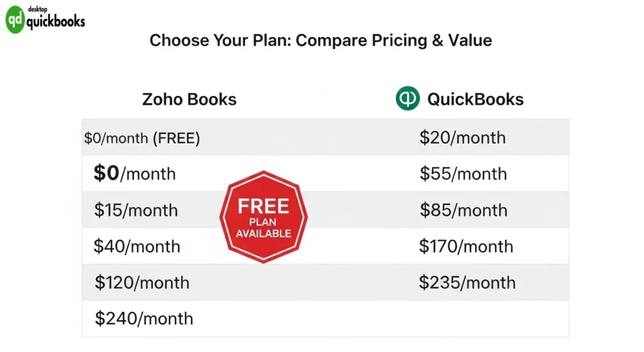The height and width of the screenshot is (352, 644).
Task: Click the quickbooks wordmark in top-left logo
Action: click(55, 22)
